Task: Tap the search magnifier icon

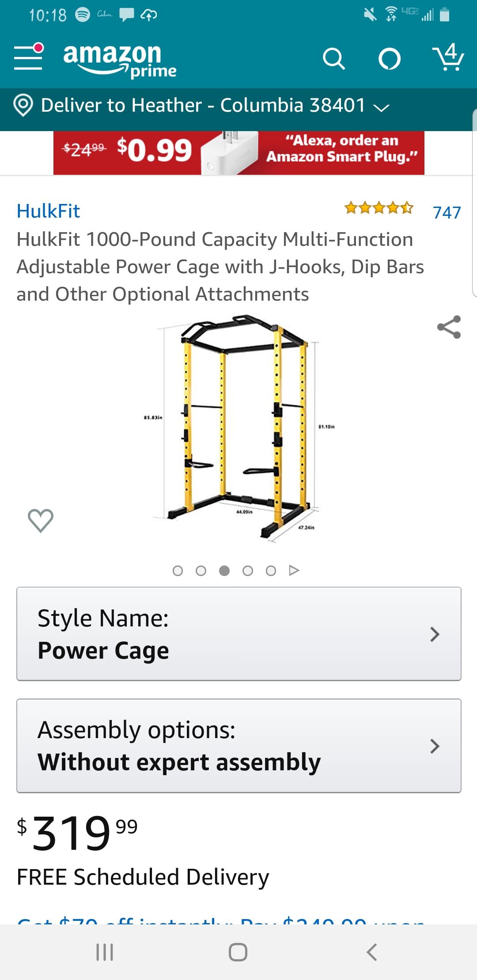Action: pyautogui.click(x=334, y=59)
